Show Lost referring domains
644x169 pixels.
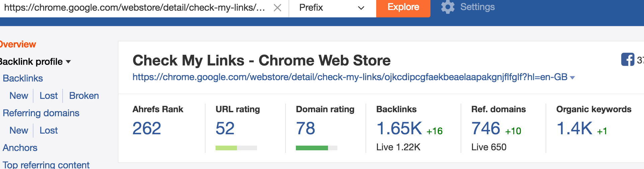[49, 131]
